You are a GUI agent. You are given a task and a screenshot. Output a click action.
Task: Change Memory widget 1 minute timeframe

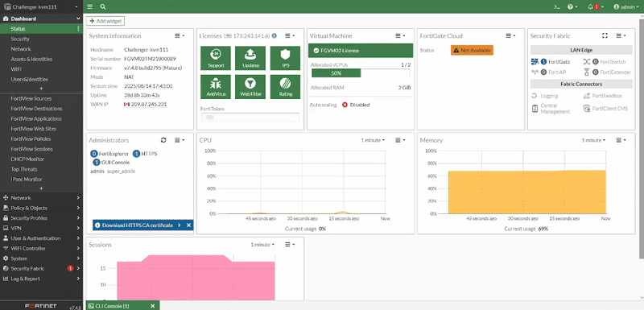point(593,140)
